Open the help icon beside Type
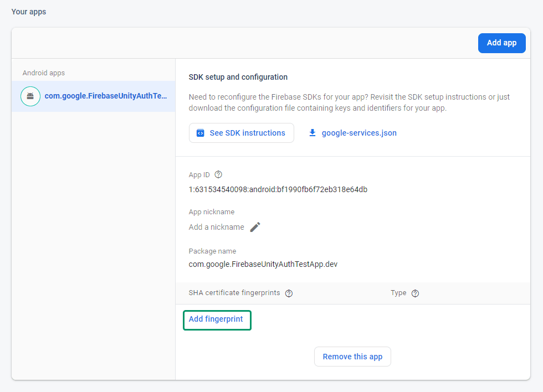 [x=415, y=293]
